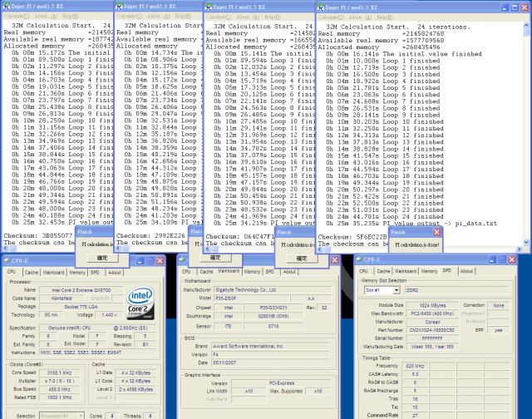Image resolution: width=532 pixels, height=419 pixels.
Task: Click the processor name Intel Core 2 Extreme QX6700
Action: coord(81,290)
